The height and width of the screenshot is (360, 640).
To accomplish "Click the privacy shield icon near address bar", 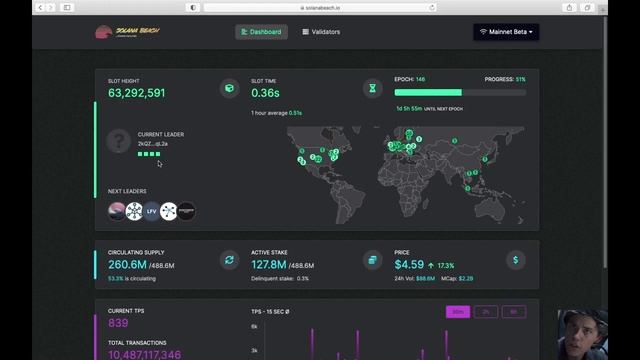I will pos(193,7).
